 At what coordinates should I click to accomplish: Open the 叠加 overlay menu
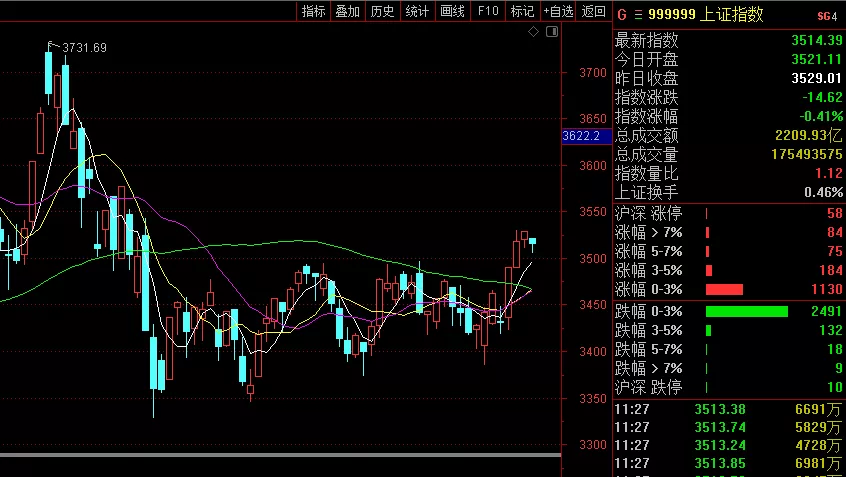pos(347,11)
